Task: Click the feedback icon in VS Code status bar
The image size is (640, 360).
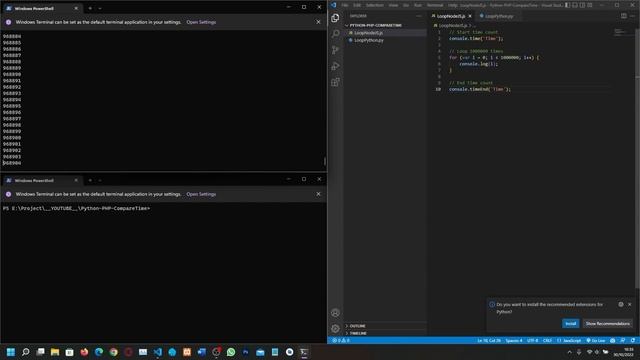Action: pyautogui.click(x=622, y=340)
